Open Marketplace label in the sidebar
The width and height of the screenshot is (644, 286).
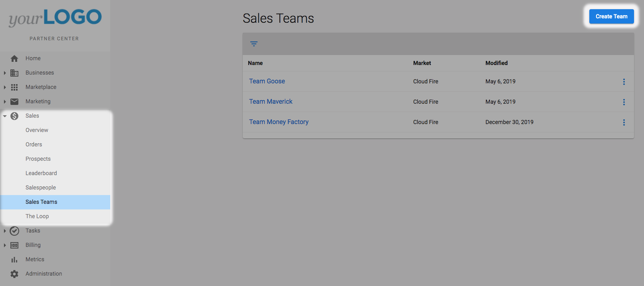pyautogui.click(x=41, y=87)
